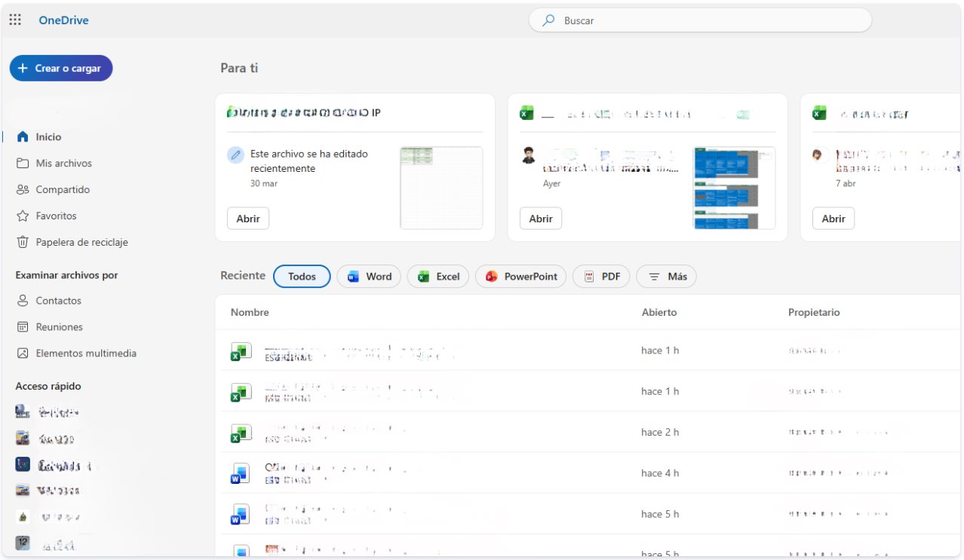Filter recent files by Word
The image size is (964, 560).
pyautogui.click(x=369, y=277)
